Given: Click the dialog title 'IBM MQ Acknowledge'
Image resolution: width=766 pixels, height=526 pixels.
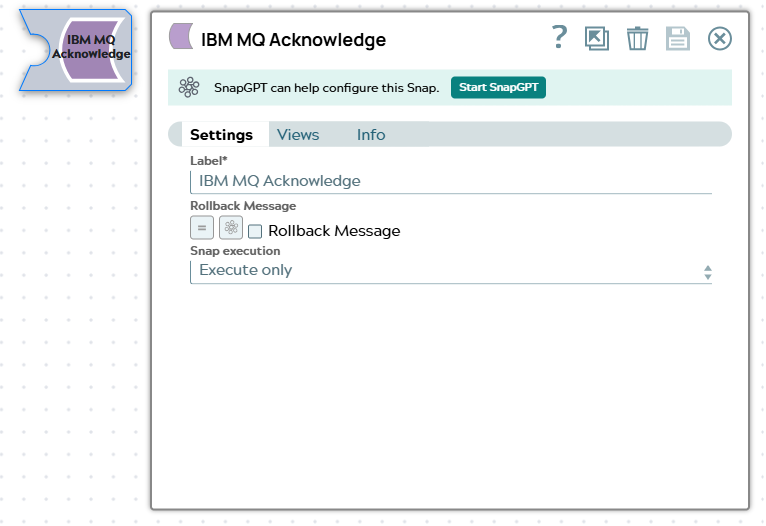Looking at the screenshot, I should [x=294, y=40].
